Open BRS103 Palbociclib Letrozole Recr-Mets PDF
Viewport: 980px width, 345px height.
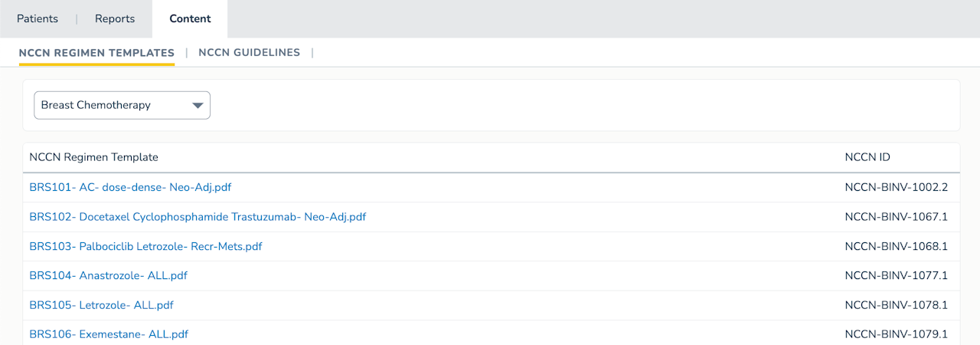145,246
